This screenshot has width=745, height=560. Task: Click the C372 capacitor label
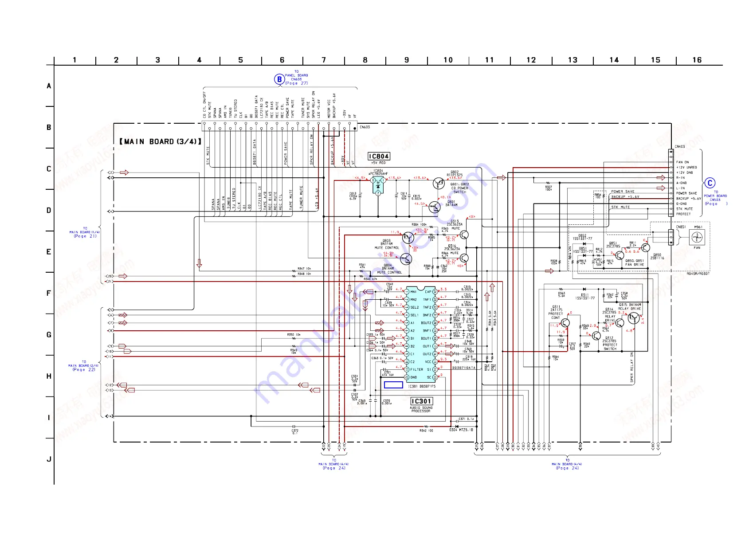295,432
